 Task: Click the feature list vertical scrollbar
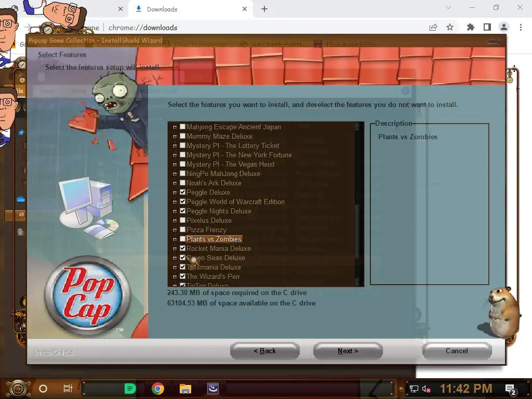[357, 204]
